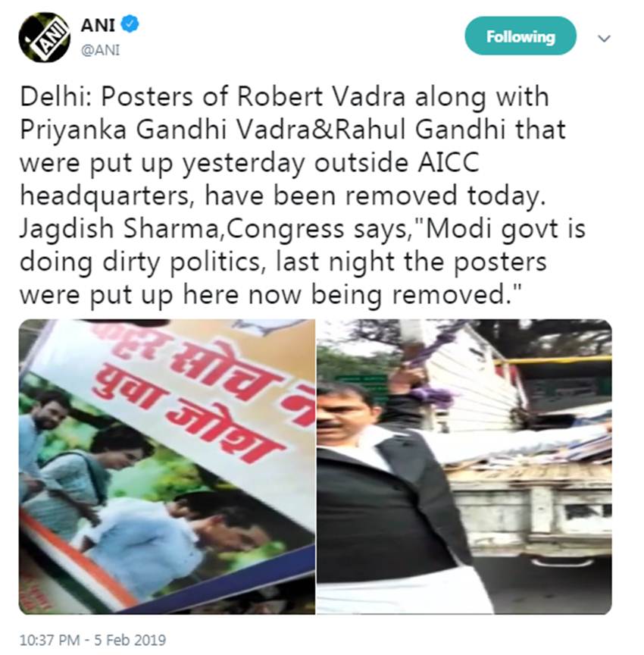The height and width of the screenshot is (655, 644).
Task: Toggle the Following button
Action: [x=521, y=36]
